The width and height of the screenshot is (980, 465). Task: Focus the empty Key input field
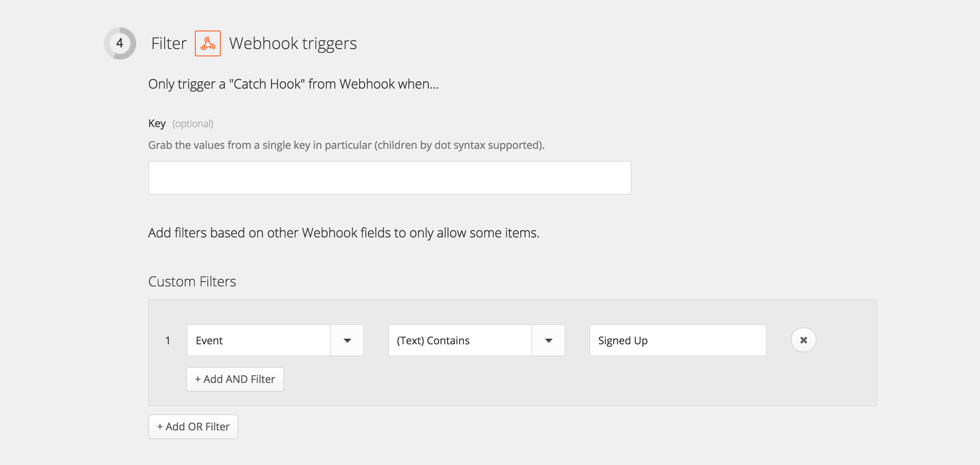[x=390, y=178]
